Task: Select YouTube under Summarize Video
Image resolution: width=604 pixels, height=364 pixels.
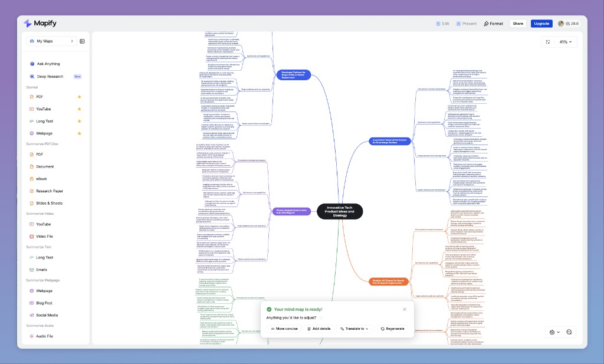Action: (x=43, y=224)
